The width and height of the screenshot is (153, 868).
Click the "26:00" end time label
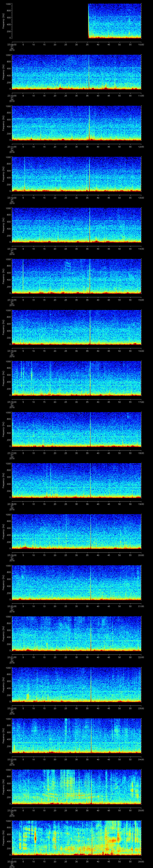[141, 861]
